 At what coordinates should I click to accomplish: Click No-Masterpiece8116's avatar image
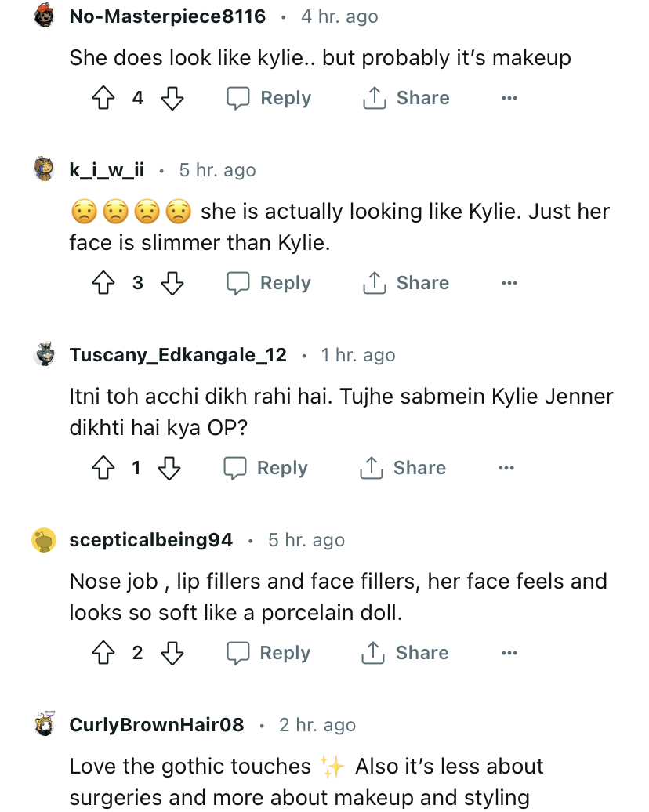tap(45, 16)
